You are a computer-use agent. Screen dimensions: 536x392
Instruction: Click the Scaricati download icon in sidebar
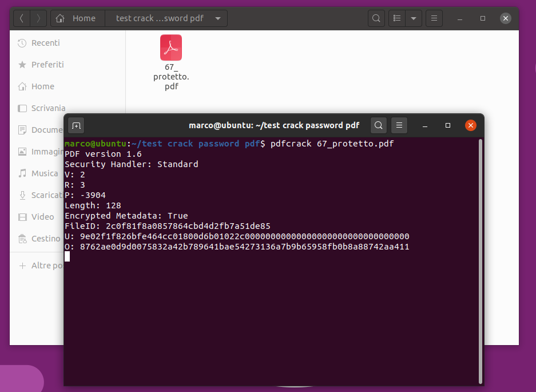[22, 195]
